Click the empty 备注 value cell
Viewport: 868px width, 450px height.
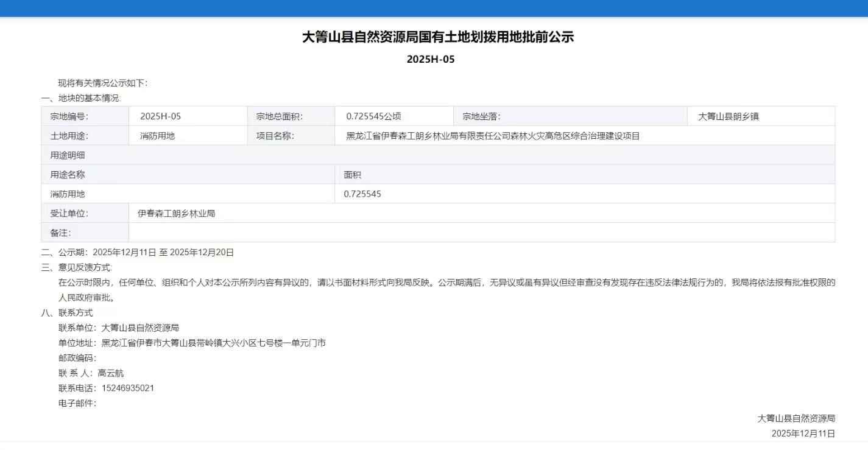pos(481,233)
